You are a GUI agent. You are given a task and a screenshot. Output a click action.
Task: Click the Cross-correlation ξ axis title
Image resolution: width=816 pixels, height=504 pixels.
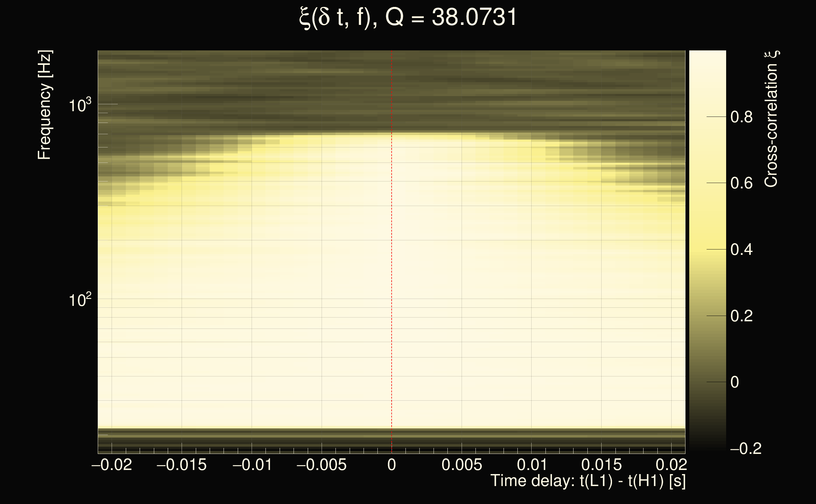(771, 119)
